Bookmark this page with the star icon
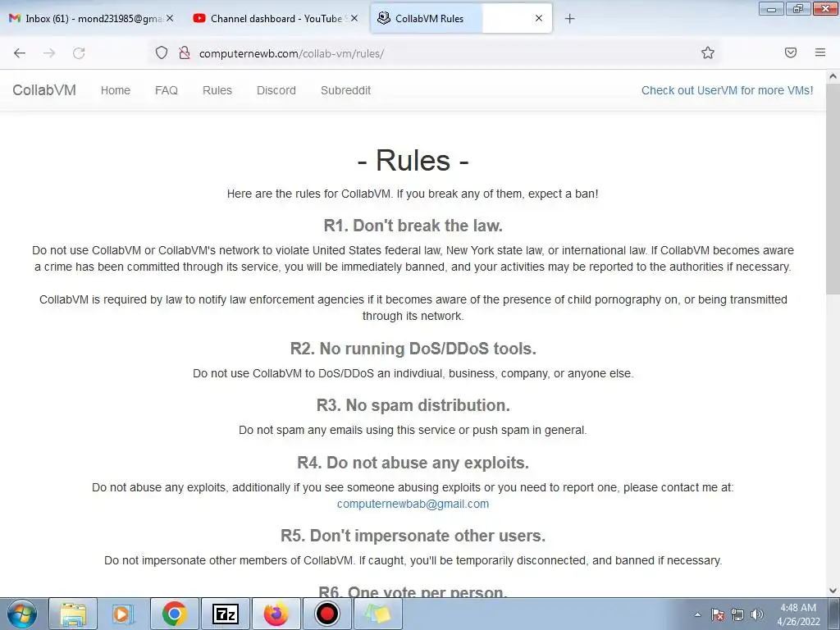The height and width of the screenshot is (630, 840). tap(708, 52)
